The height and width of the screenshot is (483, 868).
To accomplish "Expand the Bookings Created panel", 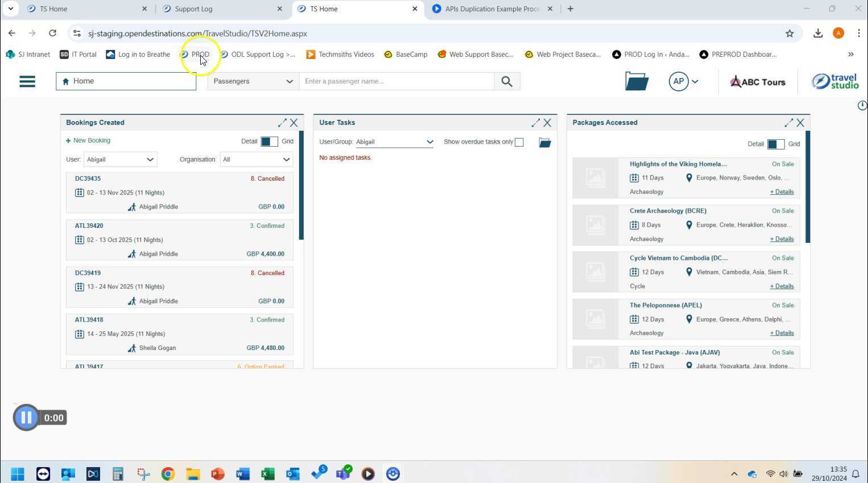I will click(282, 123).
